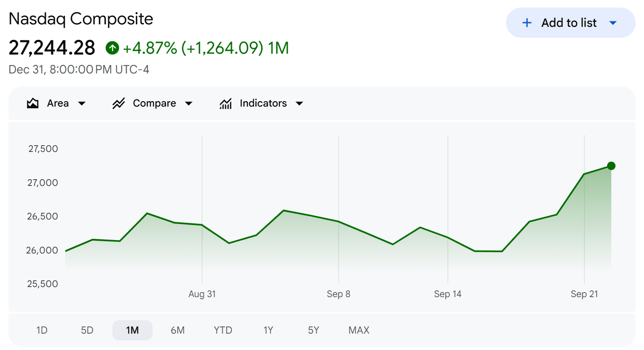Viewport: 644px width, 350px height.
Task: Click the Compare label text
Action: click(x=154, y=103)
